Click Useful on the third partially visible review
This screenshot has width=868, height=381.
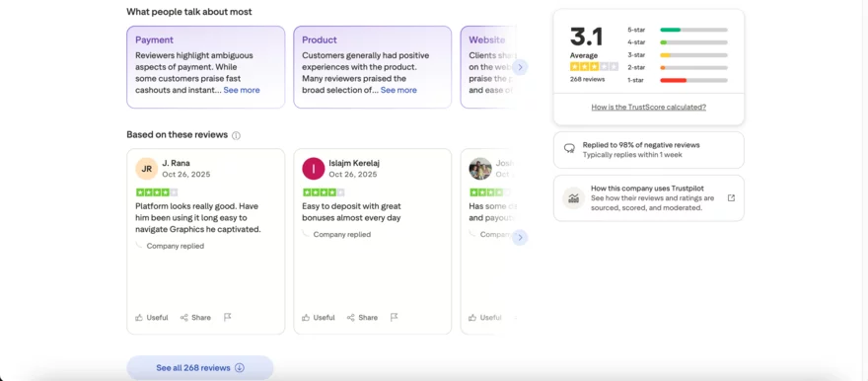485,317
